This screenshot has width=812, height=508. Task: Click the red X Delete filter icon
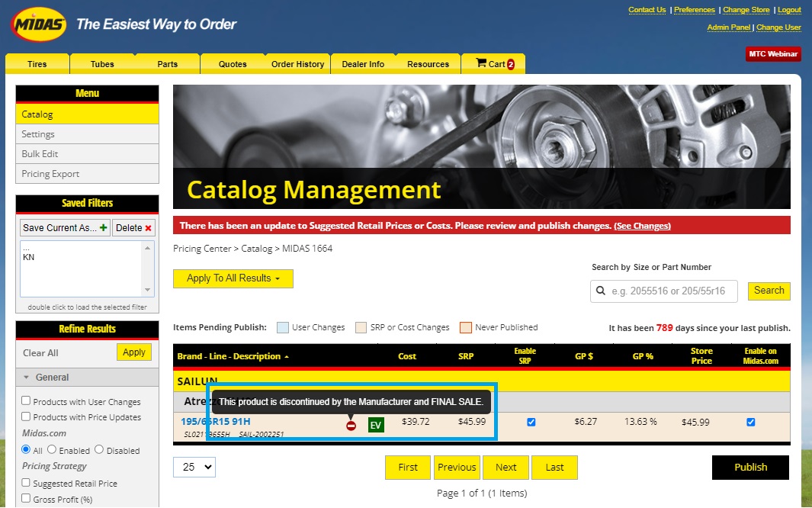149,228
